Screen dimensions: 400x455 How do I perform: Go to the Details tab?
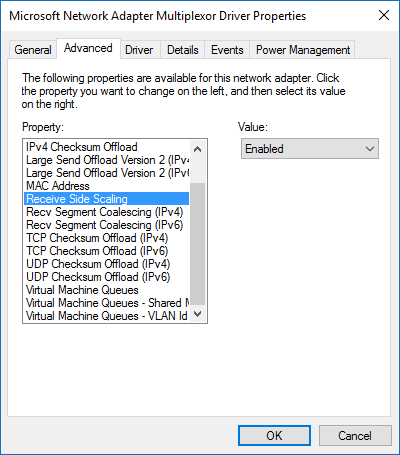tap(183, 50)
